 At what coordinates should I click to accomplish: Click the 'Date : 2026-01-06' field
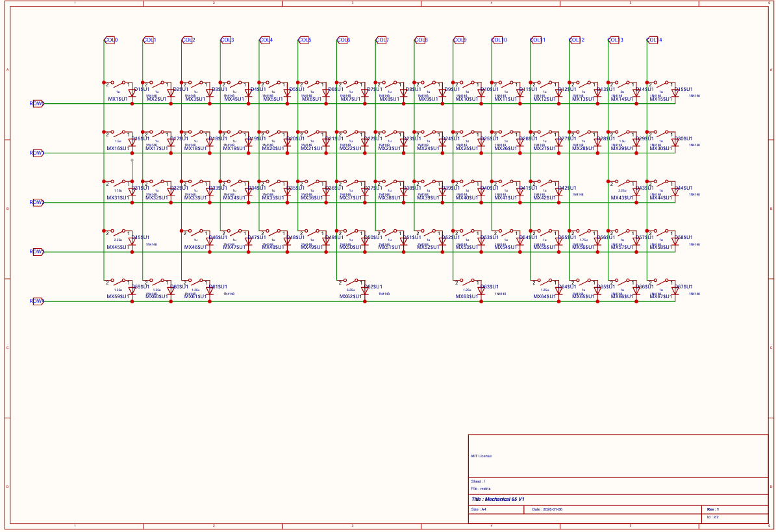click(547, 509)
